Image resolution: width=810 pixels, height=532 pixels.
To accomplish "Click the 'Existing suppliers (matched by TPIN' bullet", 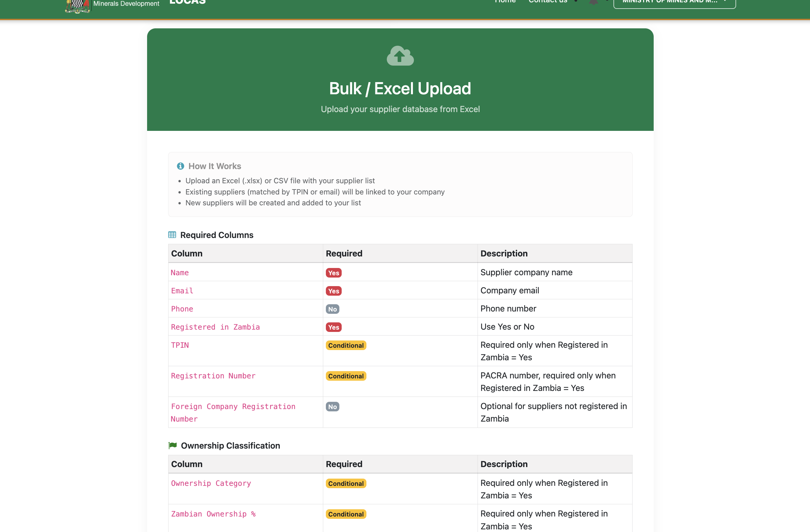I will tap(315, 192).
